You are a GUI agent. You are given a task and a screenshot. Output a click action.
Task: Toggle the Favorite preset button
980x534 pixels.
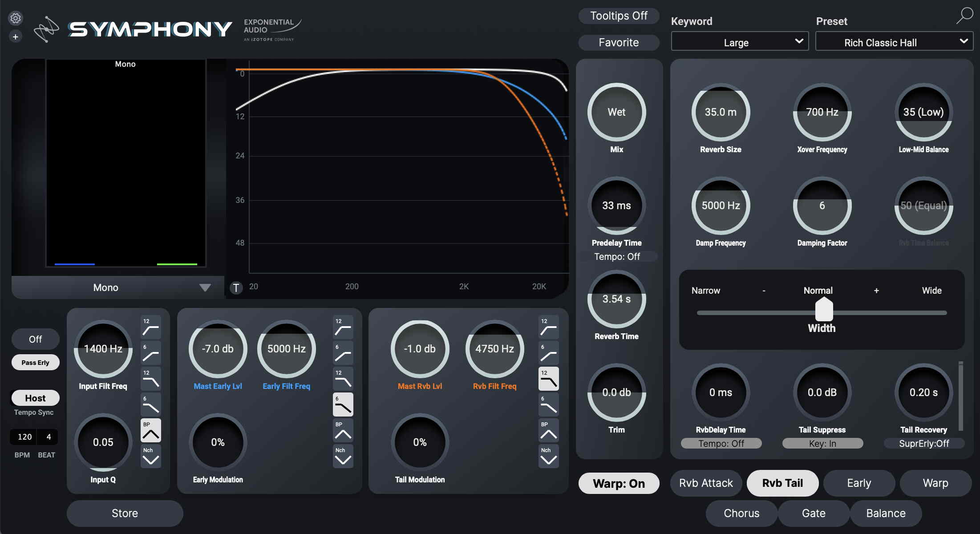pyautogui.click(x=619, y=43)
